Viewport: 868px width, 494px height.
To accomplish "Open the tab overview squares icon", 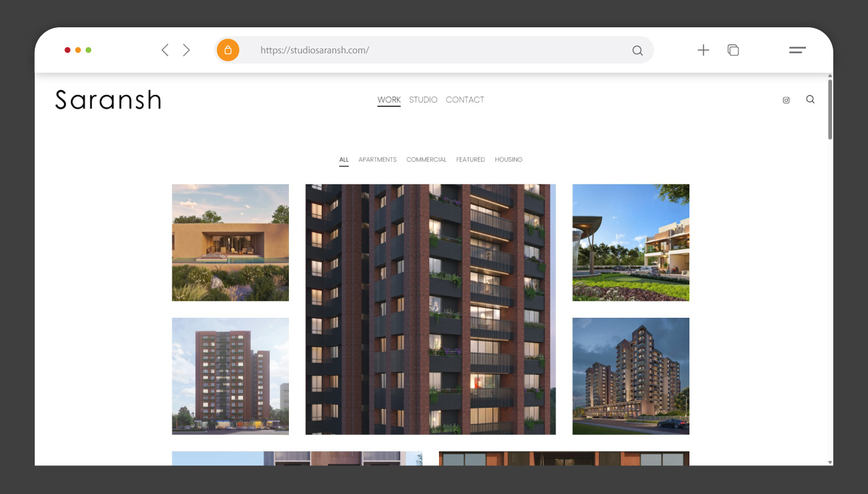I will [x=733, y=50].
